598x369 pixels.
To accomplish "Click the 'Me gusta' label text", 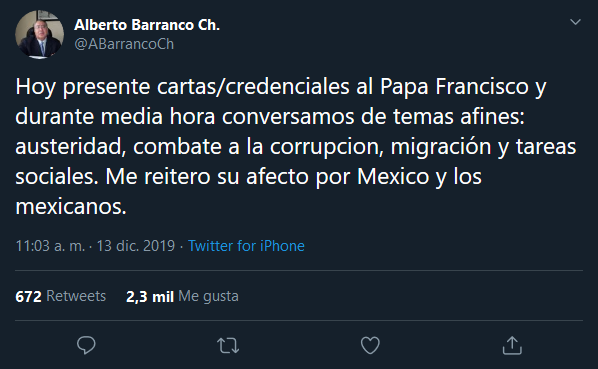I will [208, 296].
